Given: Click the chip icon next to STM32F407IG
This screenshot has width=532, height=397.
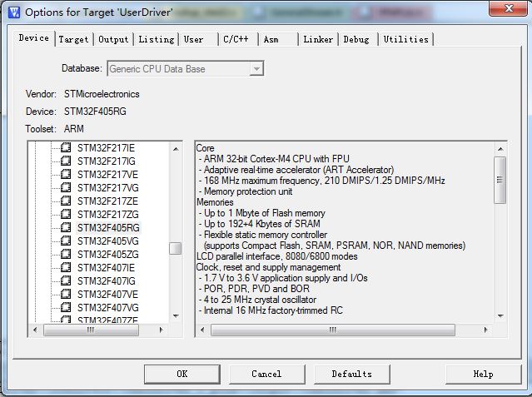Looking at the screenshot, I should click(x=66, y=280).
